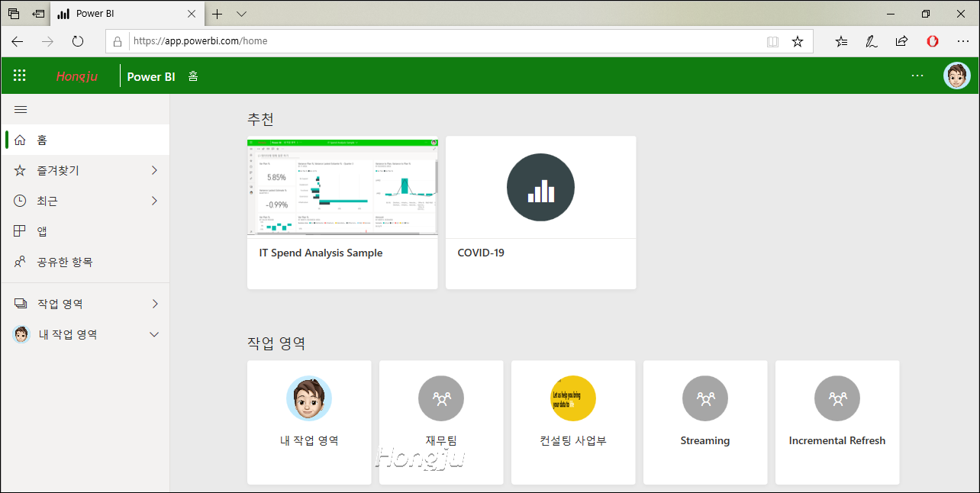Click the Hongju logo in header
980x493 pixels.
coord(77,76)
